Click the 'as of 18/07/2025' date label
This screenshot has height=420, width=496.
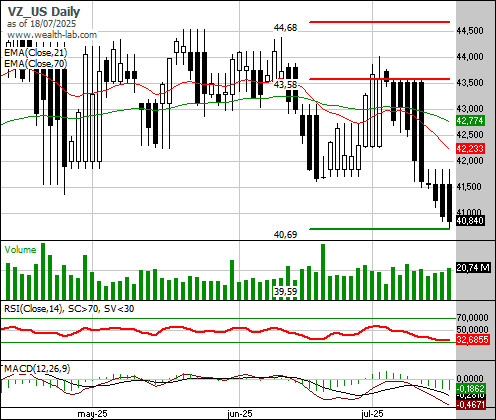click(41, 24)
